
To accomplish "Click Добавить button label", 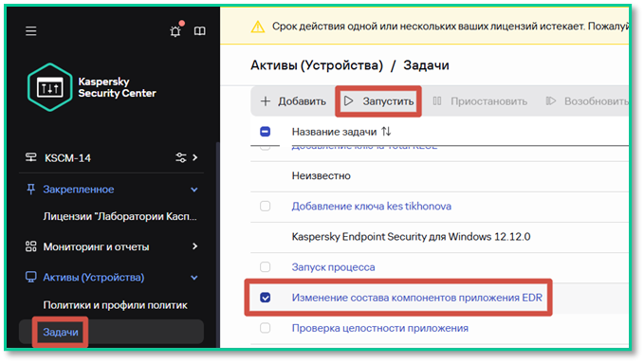I will point(302,101).
